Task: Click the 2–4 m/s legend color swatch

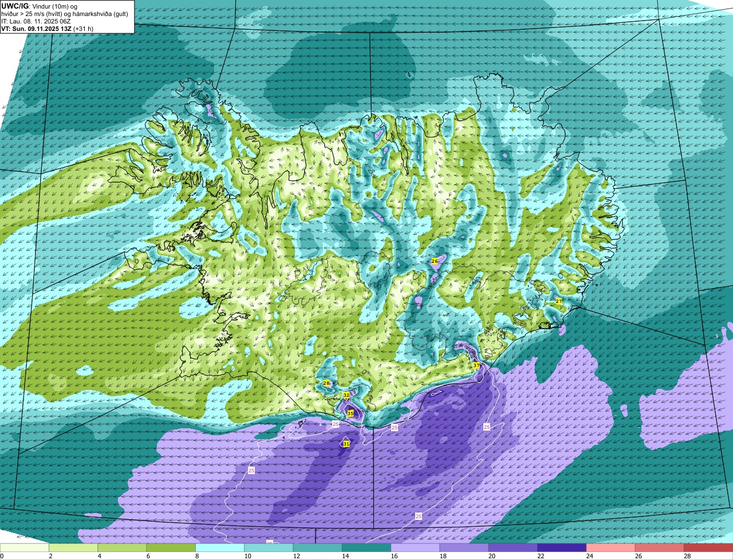Action: 73,547
